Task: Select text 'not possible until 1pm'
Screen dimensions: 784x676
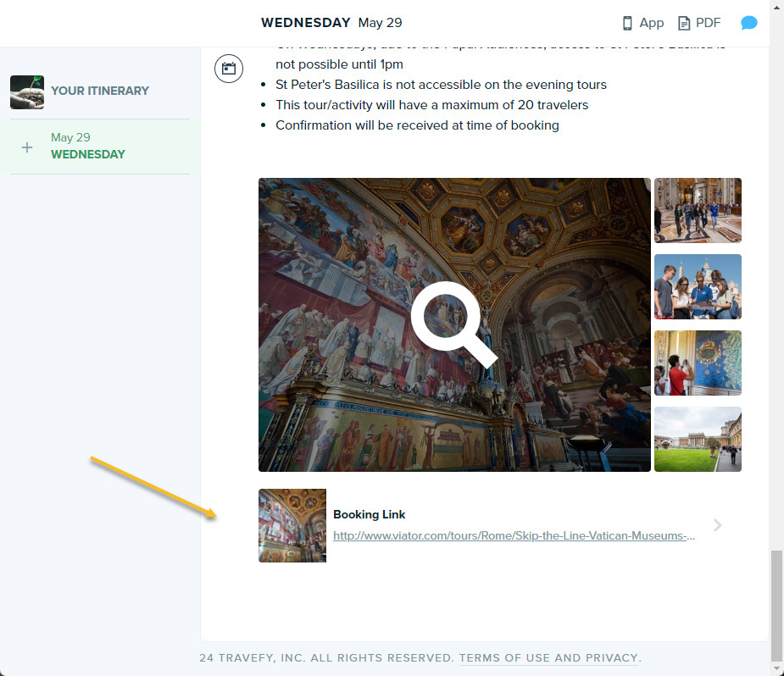Action: (x=340, y=64)
